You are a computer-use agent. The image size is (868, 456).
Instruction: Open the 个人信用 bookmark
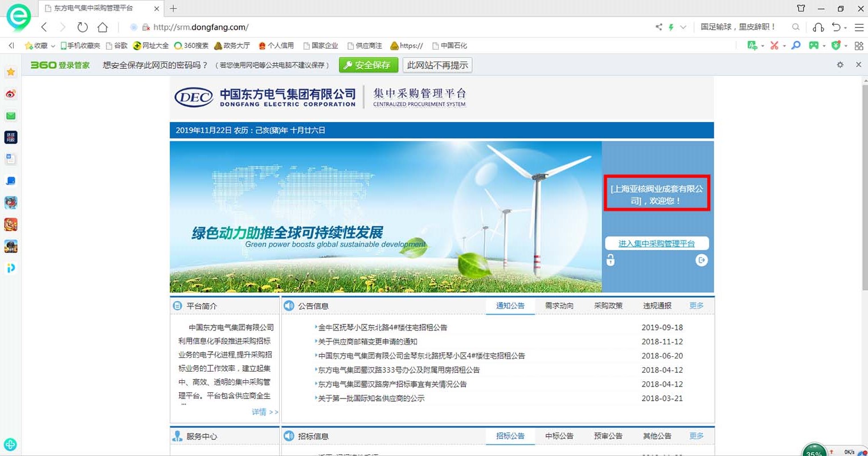[x=276, y=45]
